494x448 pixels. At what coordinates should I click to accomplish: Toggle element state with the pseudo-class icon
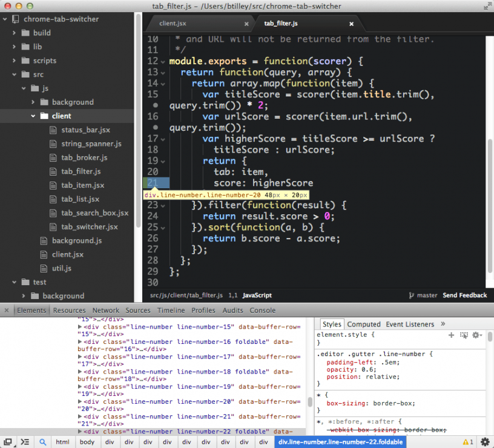click(464, 334)
